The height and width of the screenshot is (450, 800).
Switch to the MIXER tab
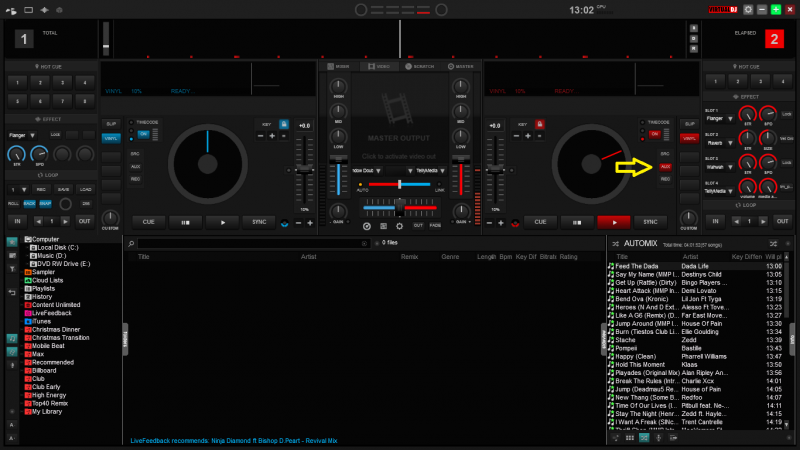click(x=338, y=66)
